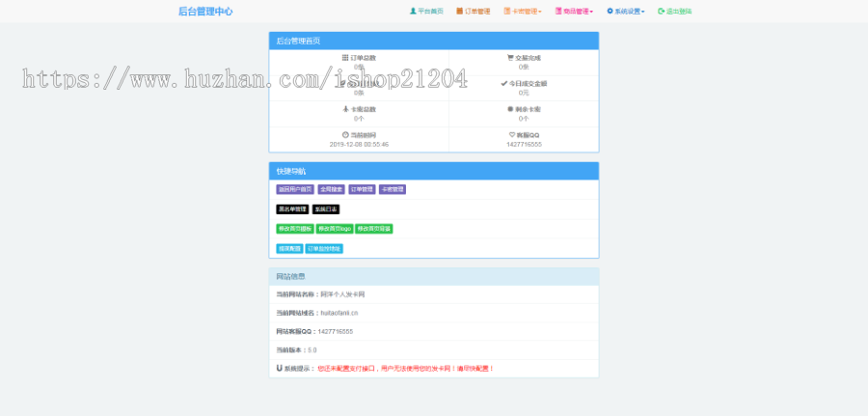
Task: Click the purple 卡密管理 quick-nav button
Action: (x=393, y=189)
